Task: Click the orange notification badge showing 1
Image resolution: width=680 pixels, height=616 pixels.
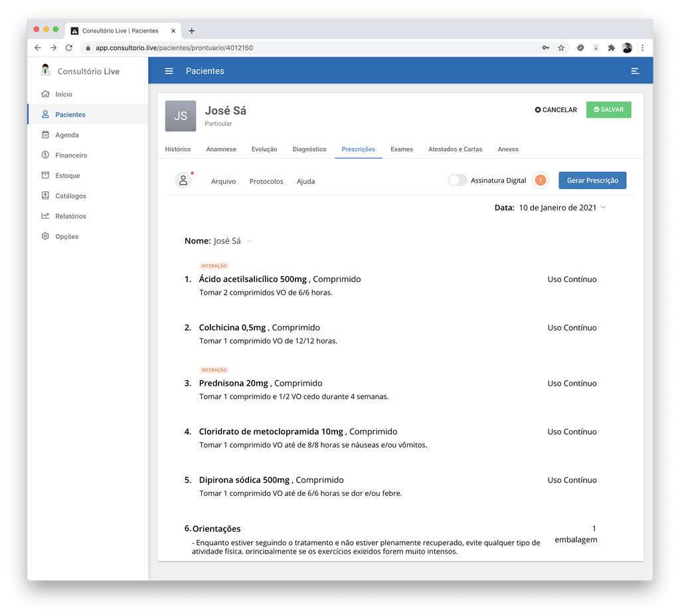Action: tap(541, 181)
